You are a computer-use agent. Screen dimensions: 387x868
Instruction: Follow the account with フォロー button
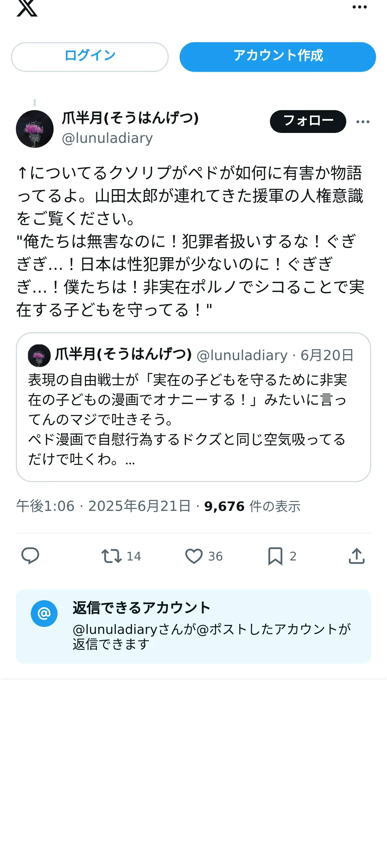coord(307,121)
